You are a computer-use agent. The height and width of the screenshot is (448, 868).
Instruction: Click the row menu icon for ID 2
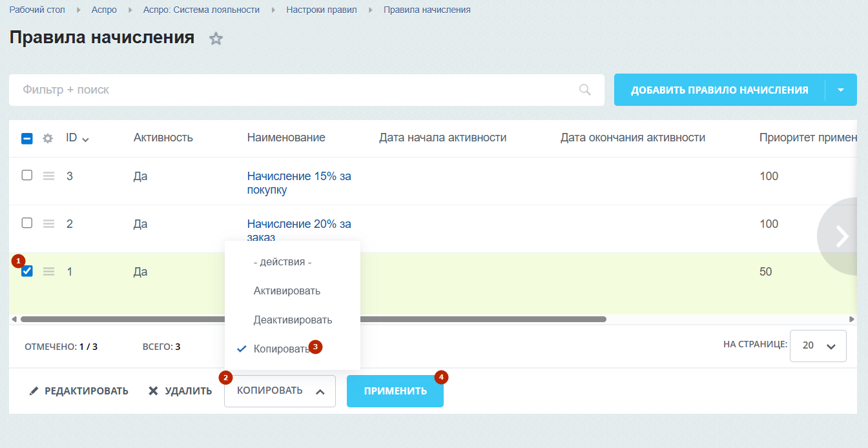click(48, 223)
